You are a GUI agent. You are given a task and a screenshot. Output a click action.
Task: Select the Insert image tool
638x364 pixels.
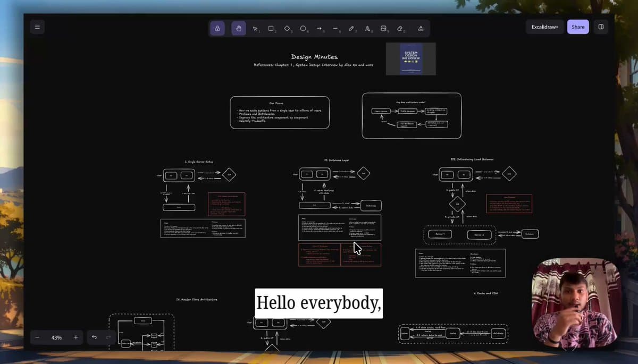click(x=384, y=28)
